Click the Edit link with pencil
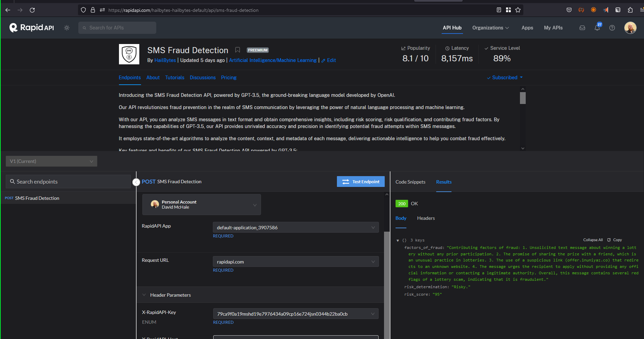Image resolution: width=644 pixels, height=339 pixels. (x=329, y=60)
